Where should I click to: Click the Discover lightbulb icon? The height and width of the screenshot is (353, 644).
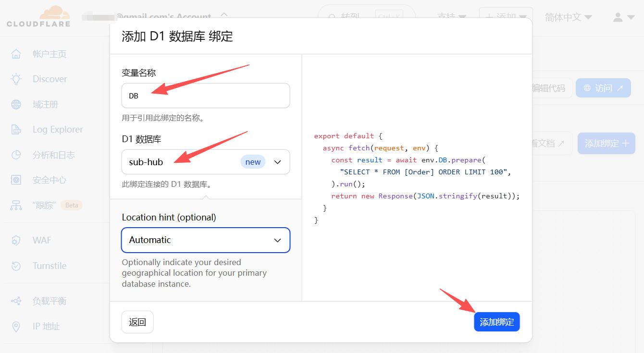(16, 79)
